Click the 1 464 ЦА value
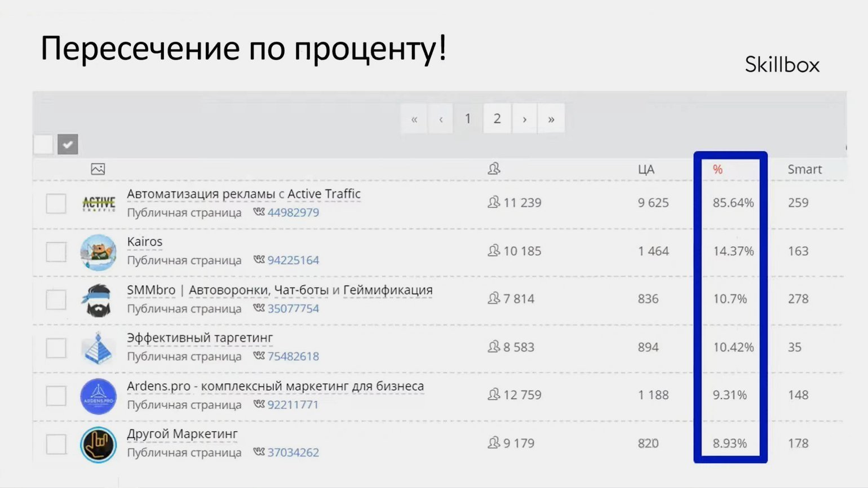 pos(653,251)
